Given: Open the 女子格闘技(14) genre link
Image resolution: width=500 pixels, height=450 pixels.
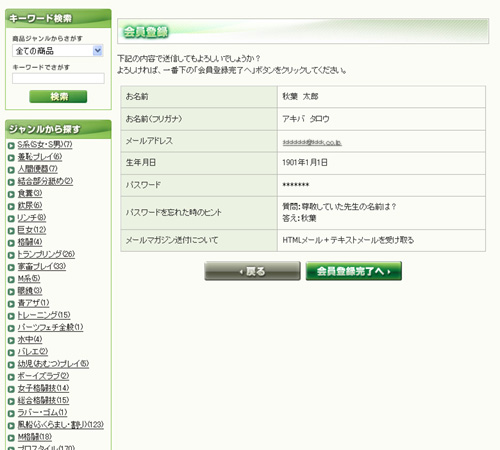Looking at the screenshot, I should [x=43, y=388].
